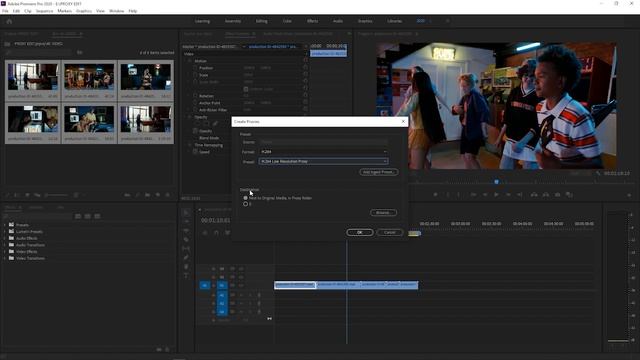640x360 pixels.
Task: Switch to the Audio workspace tab
Action: (x=338, y=21)
